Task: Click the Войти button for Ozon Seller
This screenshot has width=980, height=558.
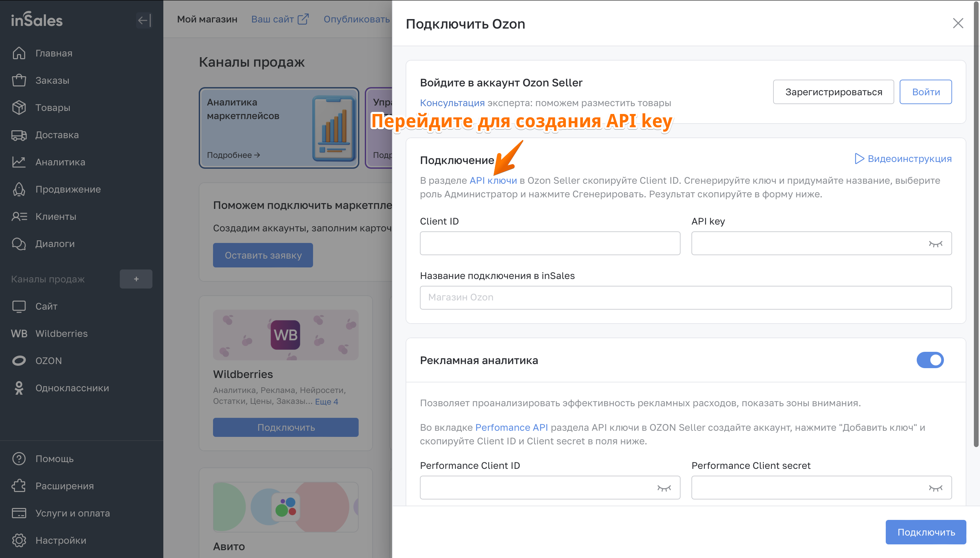Action: (926, 92)
